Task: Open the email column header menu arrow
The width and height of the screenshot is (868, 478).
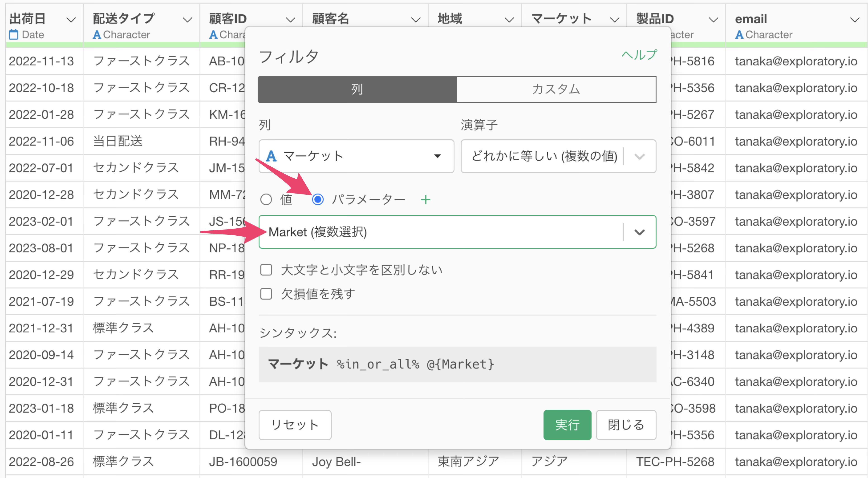Action: click(855, 20)
